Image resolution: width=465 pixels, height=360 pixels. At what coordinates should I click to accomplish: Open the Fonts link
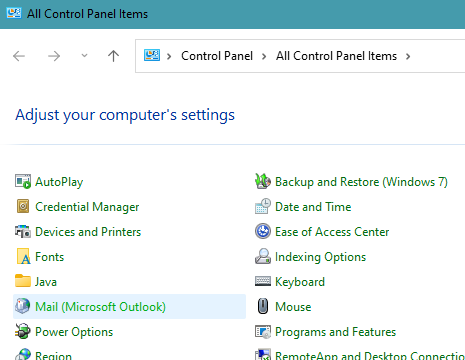tap(49, 257)
